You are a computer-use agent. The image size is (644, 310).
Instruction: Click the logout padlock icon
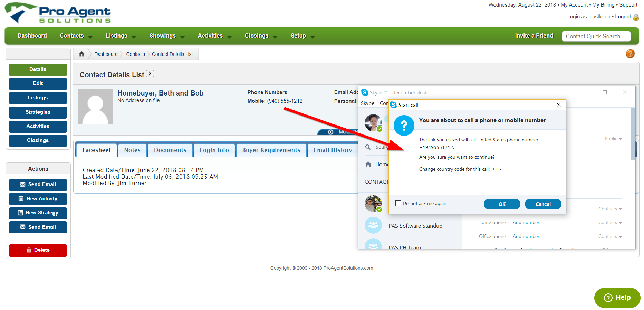click(636, 17)
